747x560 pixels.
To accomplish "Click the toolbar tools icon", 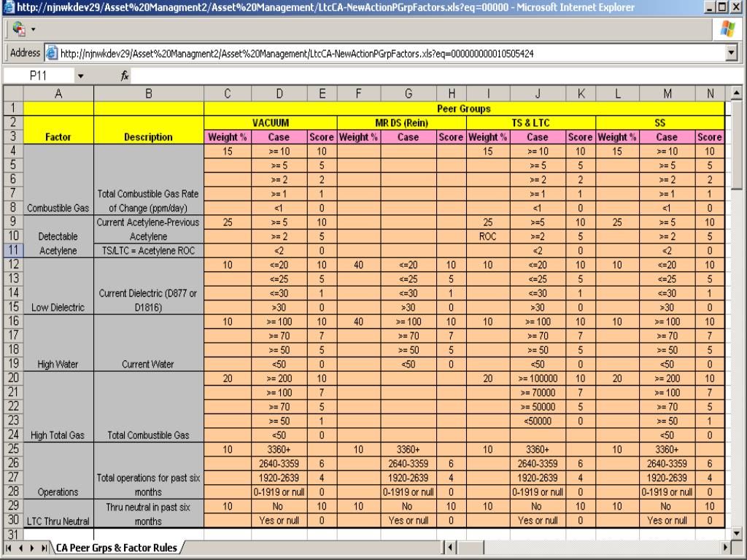I will point(18,29).
